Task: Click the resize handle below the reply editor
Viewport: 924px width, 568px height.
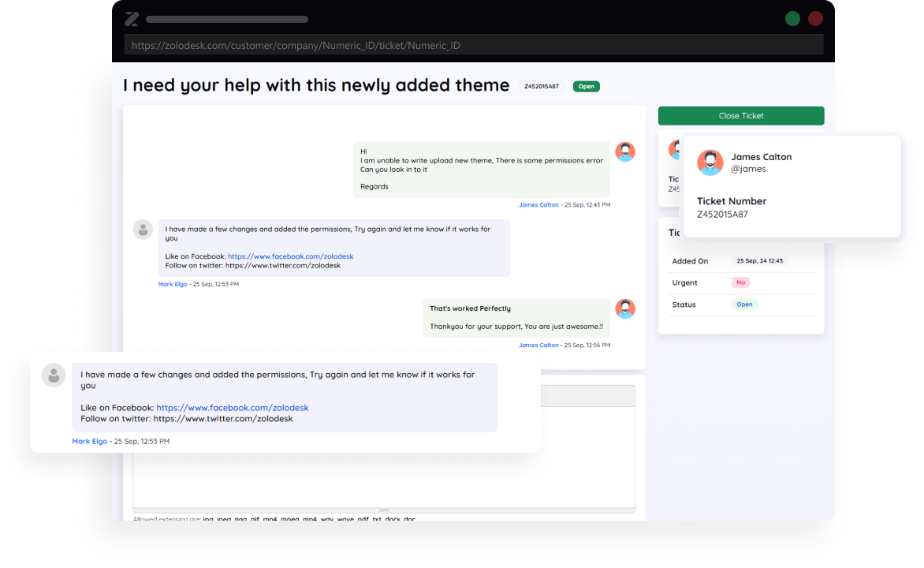Action: pos(384,510)
